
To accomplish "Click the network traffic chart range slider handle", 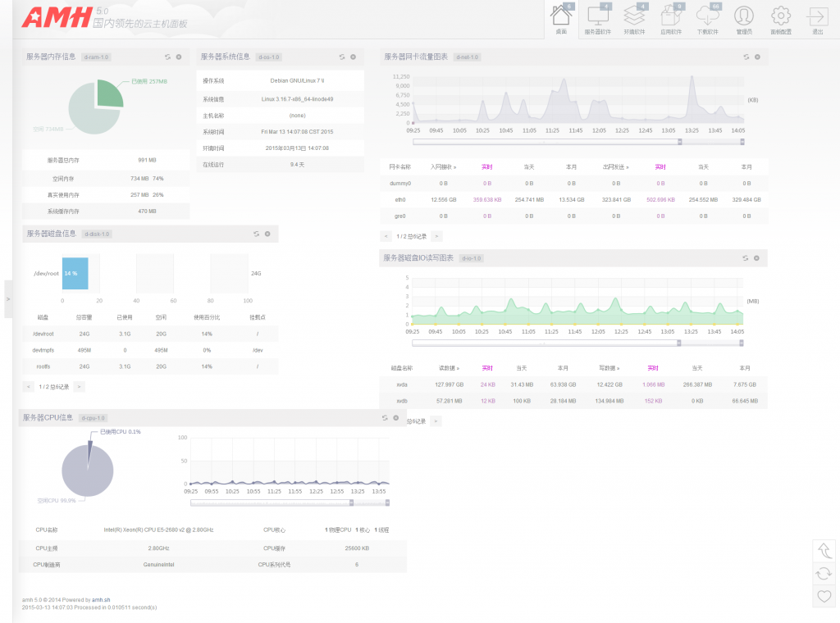I will (679, 141).
